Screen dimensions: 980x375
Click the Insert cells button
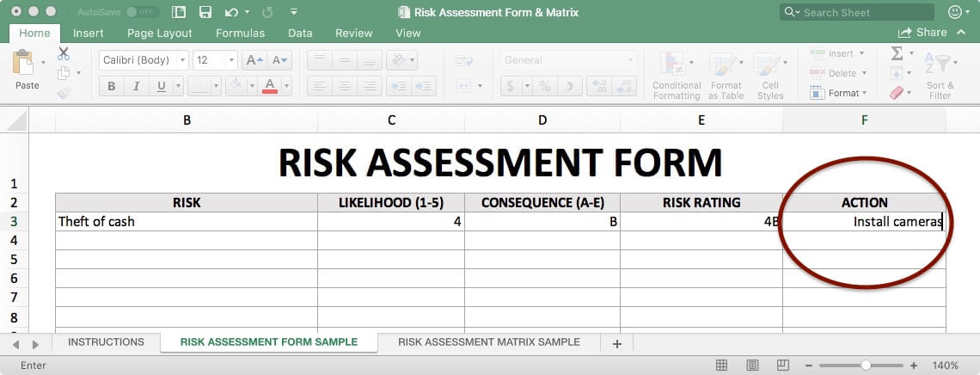pyautogui.click(x=837, y=53)
